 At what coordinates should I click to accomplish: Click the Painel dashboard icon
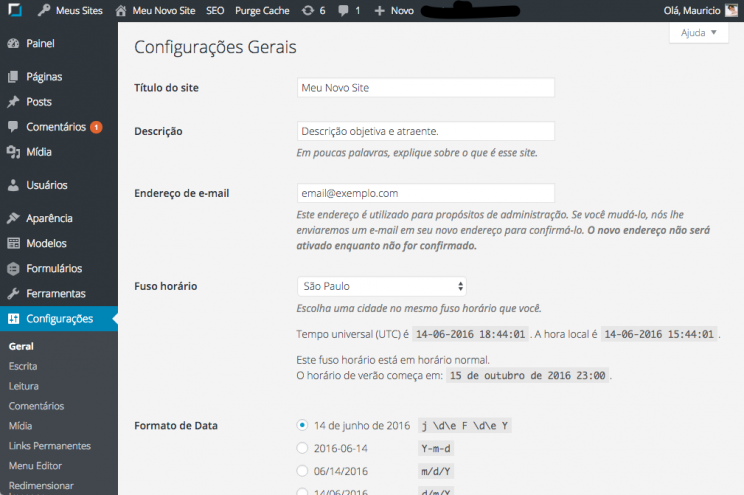[13, 44]
